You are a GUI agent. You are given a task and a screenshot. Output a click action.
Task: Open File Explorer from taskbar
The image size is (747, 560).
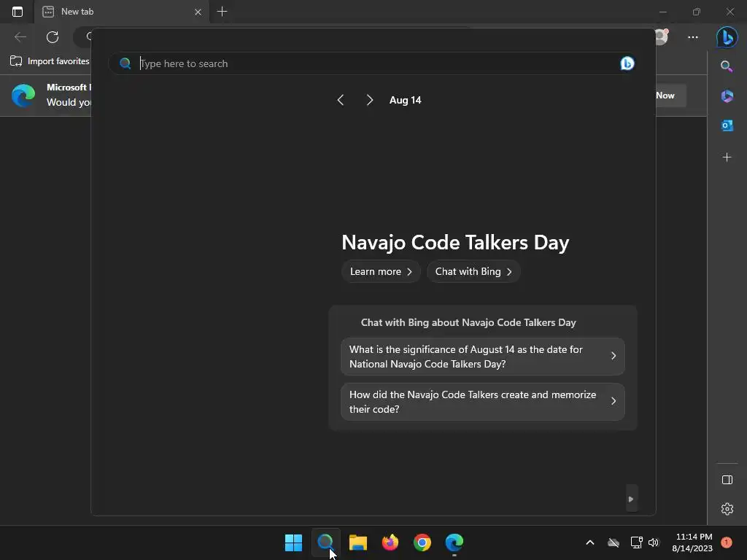click(357, 542)
